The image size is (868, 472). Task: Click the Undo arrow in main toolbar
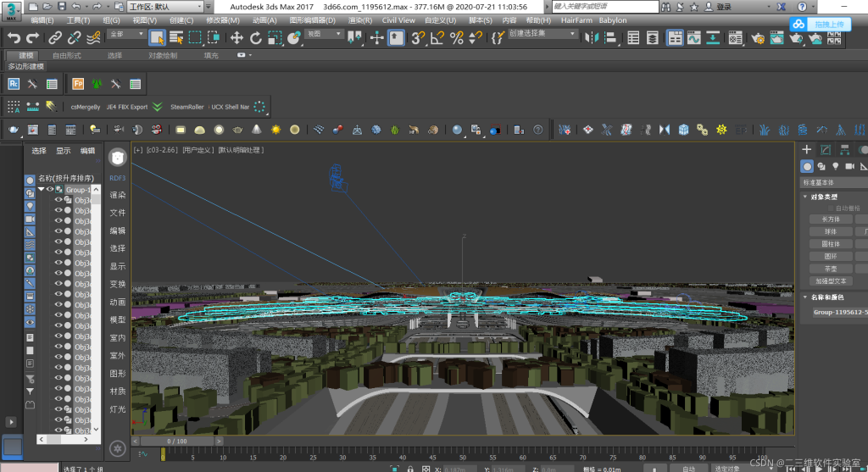[14, 37]
